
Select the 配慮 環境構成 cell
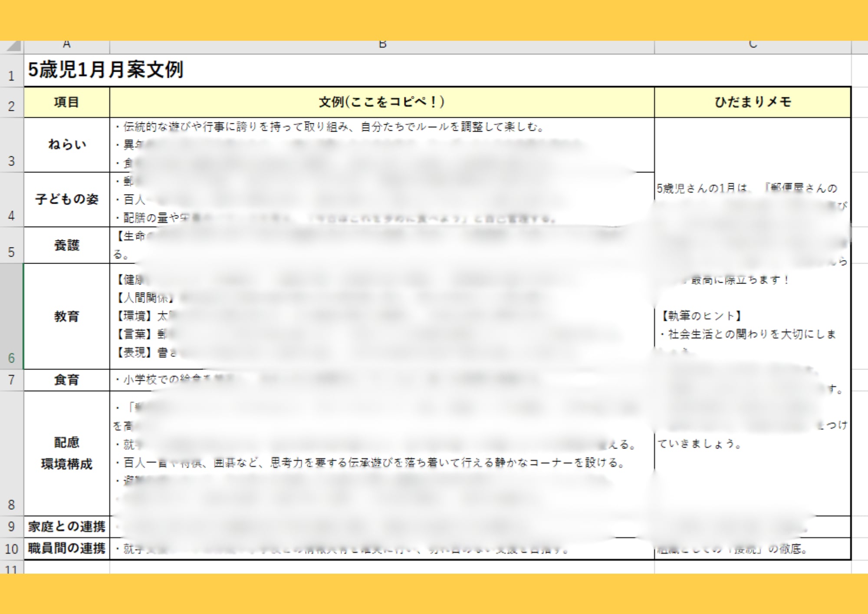pos(66,453)
